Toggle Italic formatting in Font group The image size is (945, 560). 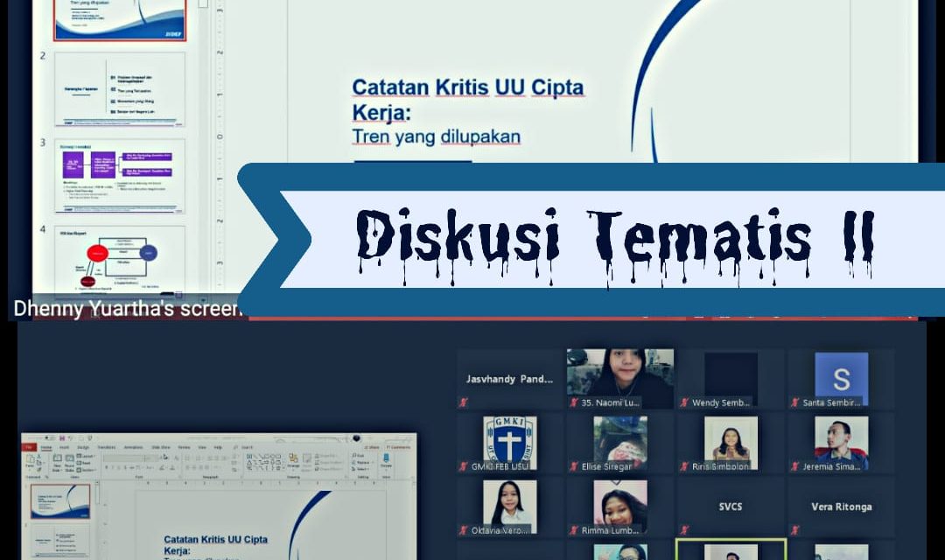[112, 468]
